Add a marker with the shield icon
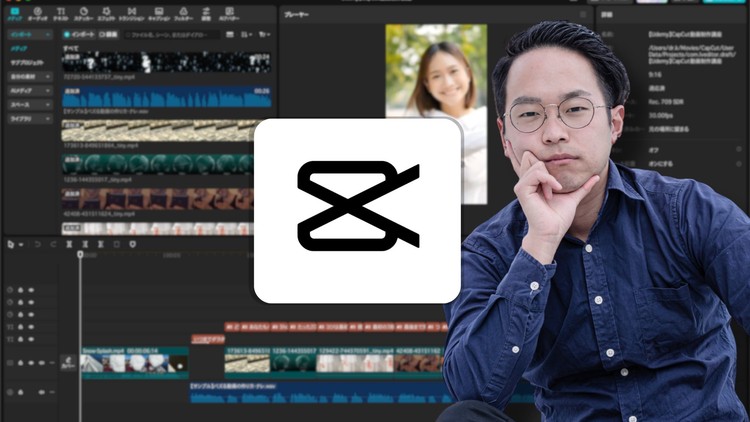The image size is (750, 422). (132, 244)
